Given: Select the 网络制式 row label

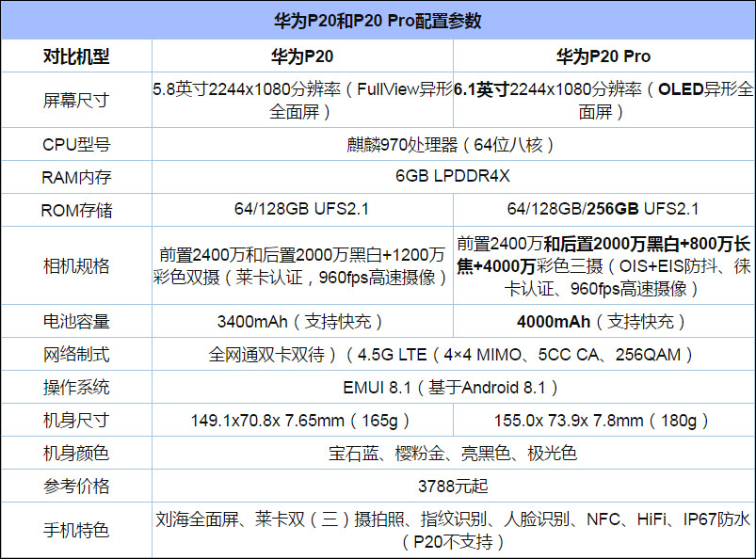Looking at the screenshot, I should point(76,354).
